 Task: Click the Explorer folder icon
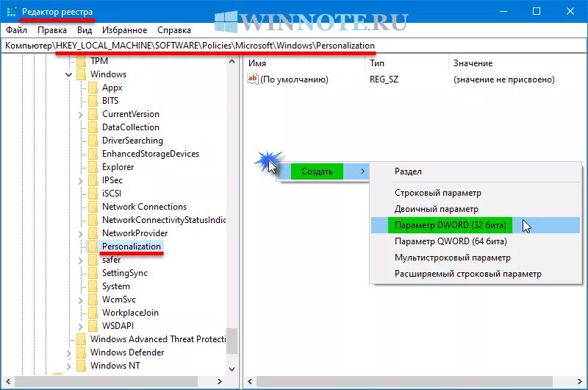point(93,167)
